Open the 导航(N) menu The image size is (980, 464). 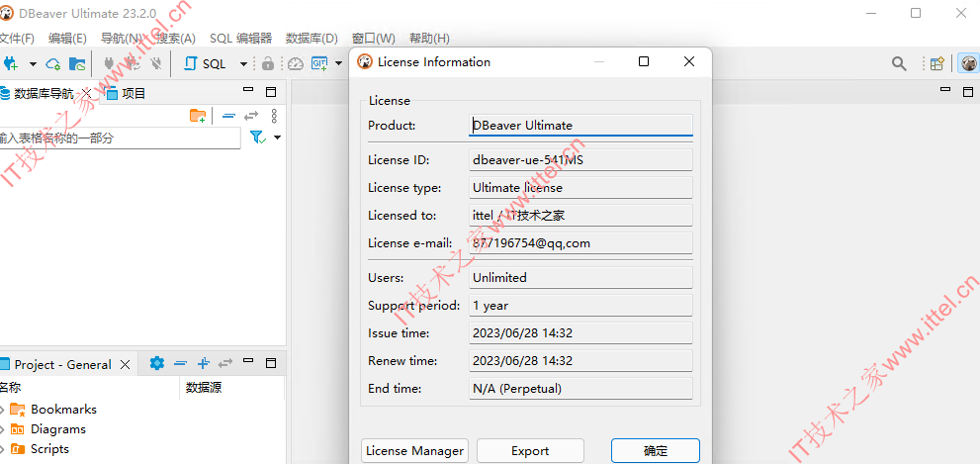point(122,39)
